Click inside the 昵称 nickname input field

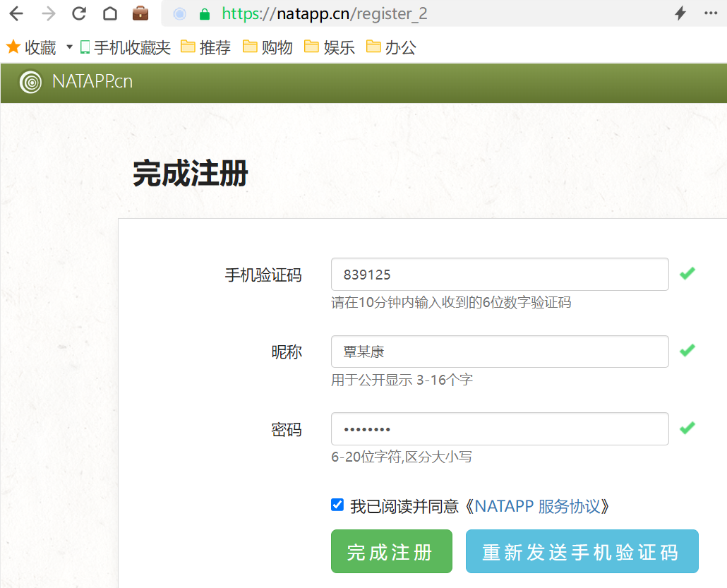coord(499,351)
